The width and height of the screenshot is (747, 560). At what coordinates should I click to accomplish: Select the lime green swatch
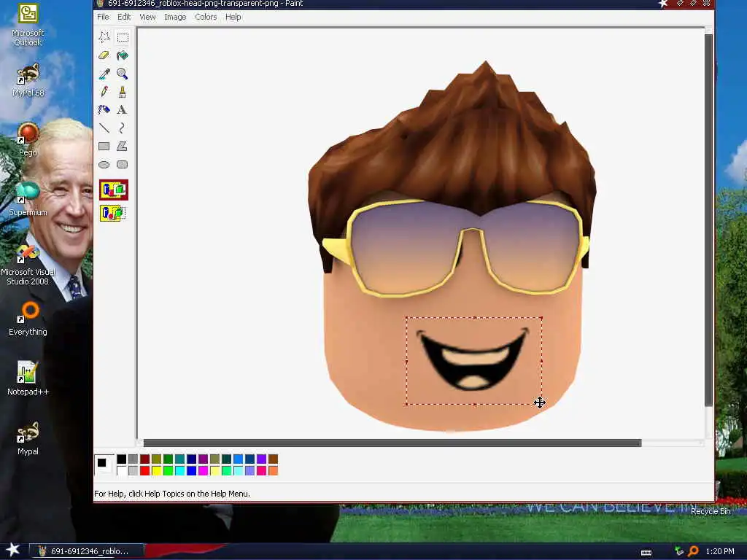[169, 470]
